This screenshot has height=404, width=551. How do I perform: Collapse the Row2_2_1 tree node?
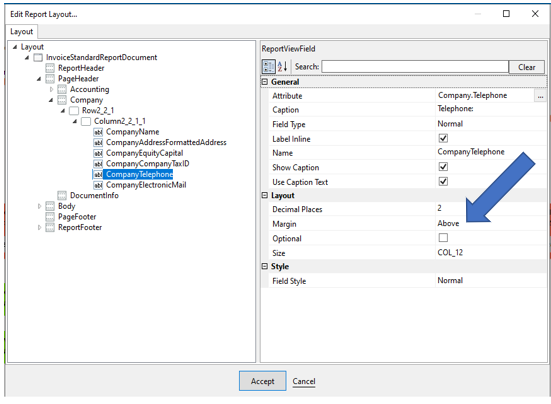tap(63, 111)
